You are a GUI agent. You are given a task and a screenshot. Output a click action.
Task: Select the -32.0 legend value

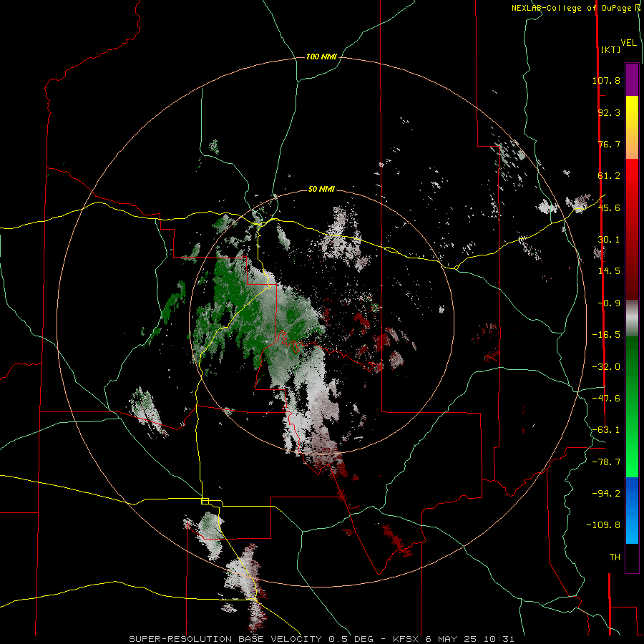(x=606, y=367)
